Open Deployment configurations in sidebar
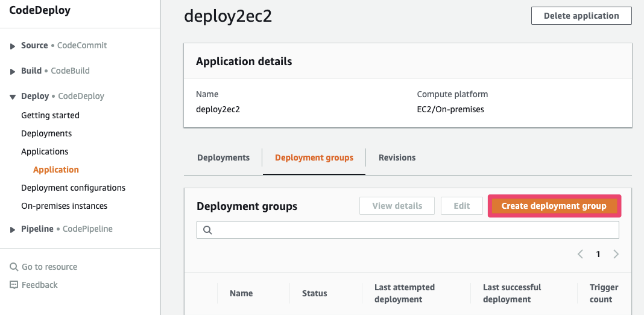The height and width of the screenshot is (315, 644). point(73,188)
